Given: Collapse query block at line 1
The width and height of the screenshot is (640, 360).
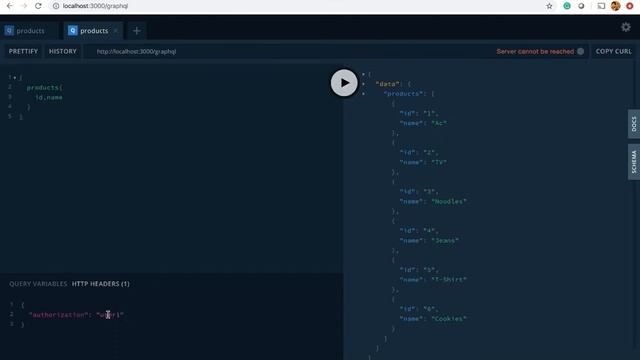Looking at the screenshot, I should coord(15,78).
